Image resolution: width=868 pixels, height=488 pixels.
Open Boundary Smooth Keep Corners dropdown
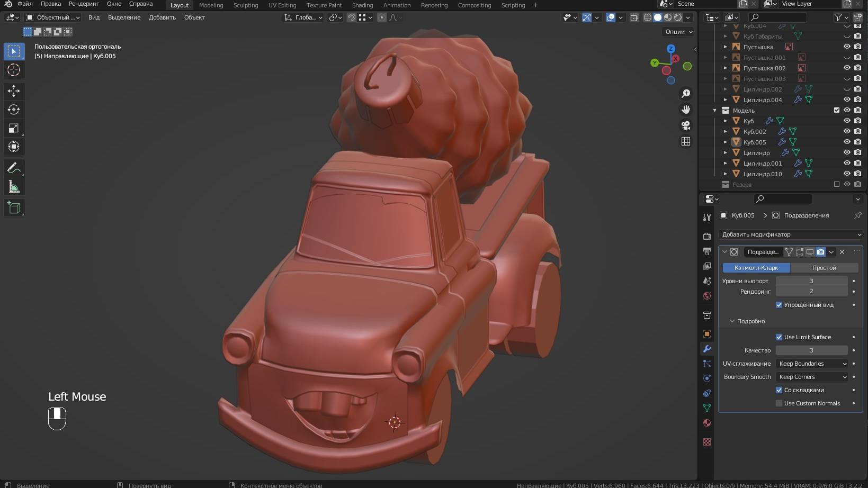pyautogui.click(x=812, y=377)
